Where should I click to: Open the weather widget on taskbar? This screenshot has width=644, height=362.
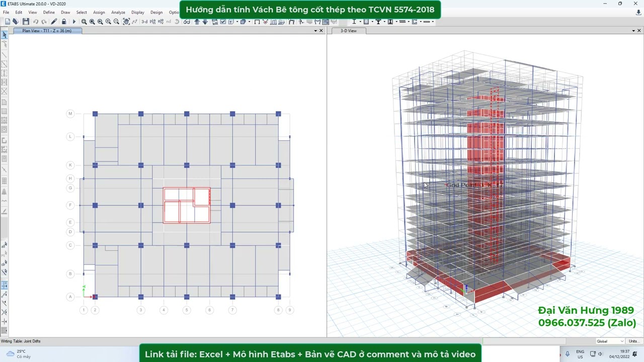click(19, 354)
